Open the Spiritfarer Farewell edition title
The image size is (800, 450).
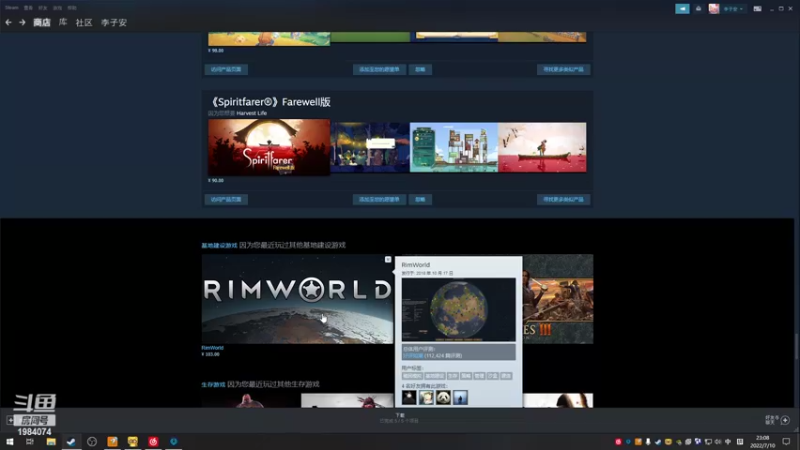tap(269, 102)
